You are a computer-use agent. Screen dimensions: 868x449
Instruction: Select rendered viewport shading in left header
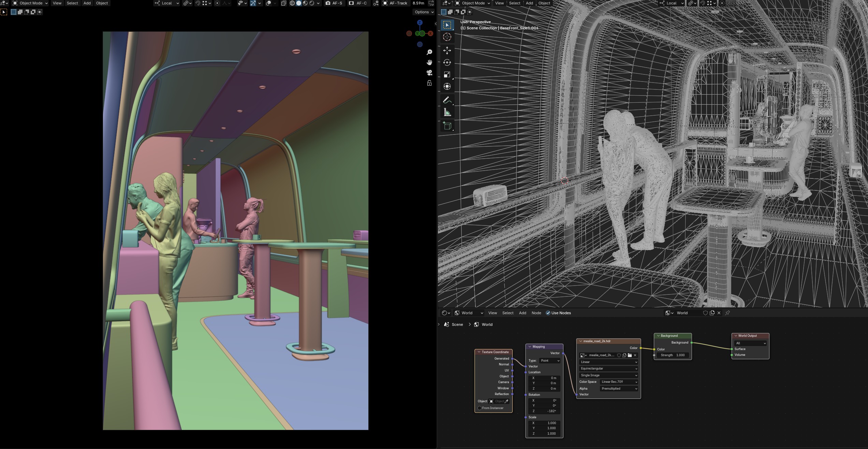pos(312,3)
